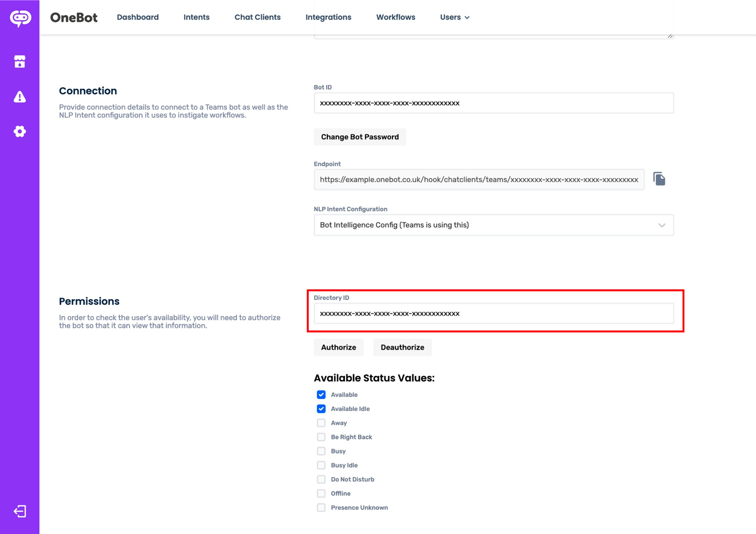756x534 pixels.
Task: Focus the Directory ID input field
Action: click(x=494, y=314)
